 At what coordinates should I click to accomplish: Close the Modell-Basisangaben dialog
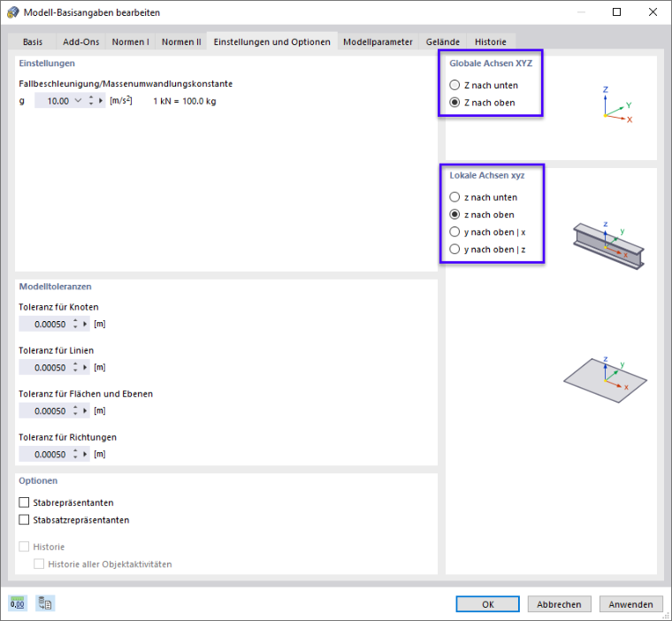coord(653,12)
